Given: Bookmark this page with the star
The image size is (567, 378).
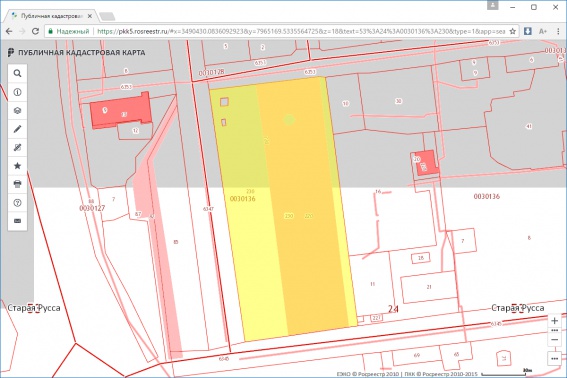Looking at the screenshot, I should (512, 31).
